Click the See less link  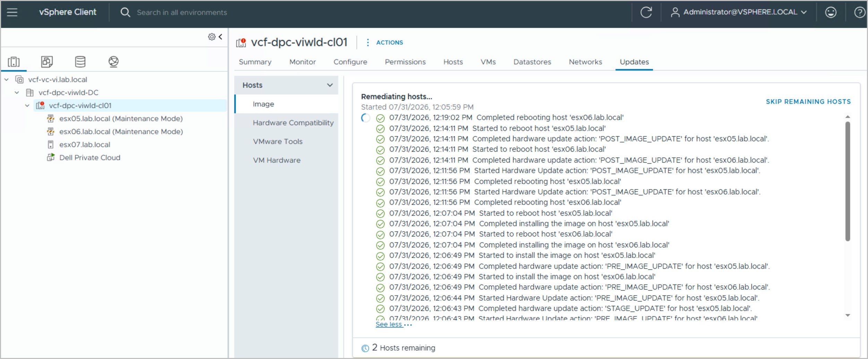pos(388,324)
